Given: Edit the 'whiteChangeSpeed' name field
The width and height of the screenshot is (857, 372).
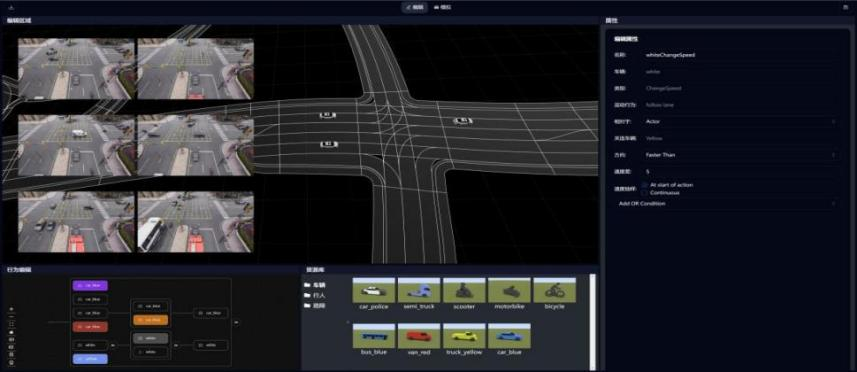Looking at the screenshot, I should click(x=740, y=55).
